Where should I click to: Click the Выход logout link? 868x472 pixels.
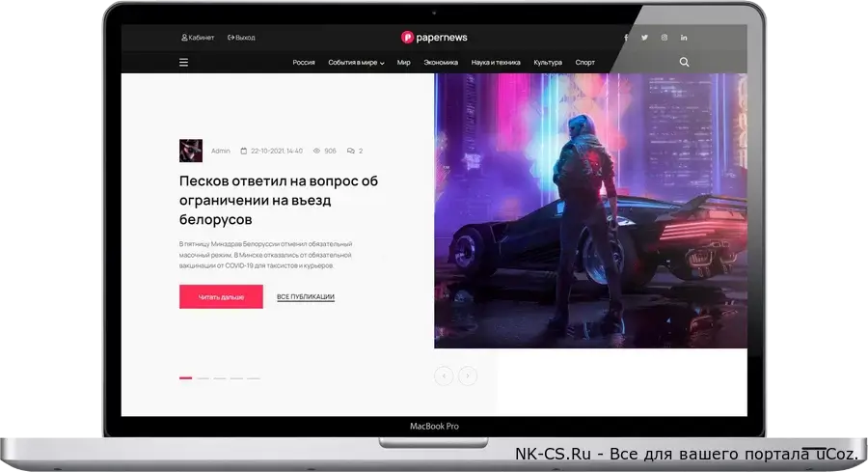pos(241,38)
